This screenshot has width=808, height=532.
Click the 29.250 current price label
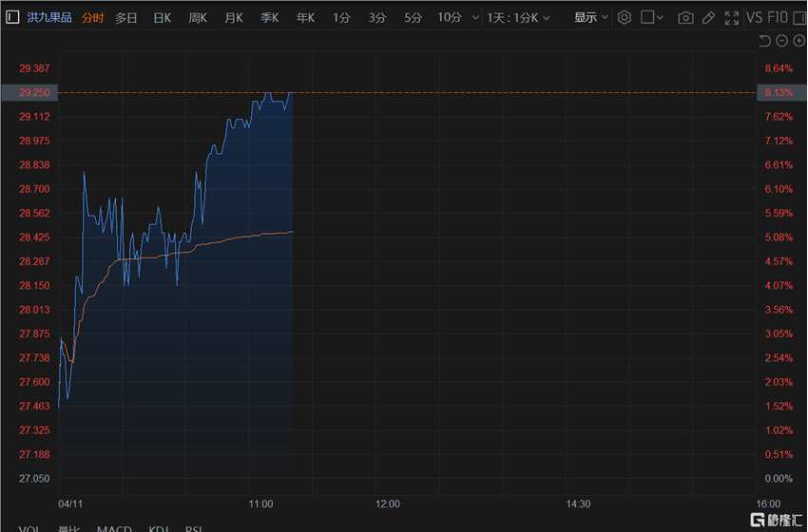pyautogui.click(x=34, y=92)
